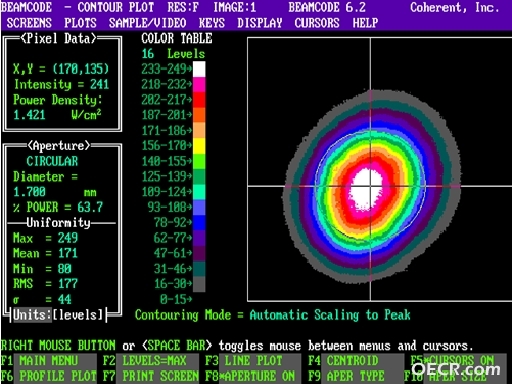Click F4 CENTROID button
Viewport: 512px width, 384px height.
click(x=356, y=361)
